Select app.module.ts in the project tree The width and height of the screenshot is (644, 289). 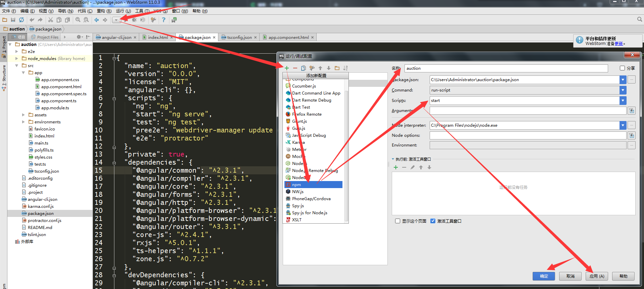tap(55, 108)
